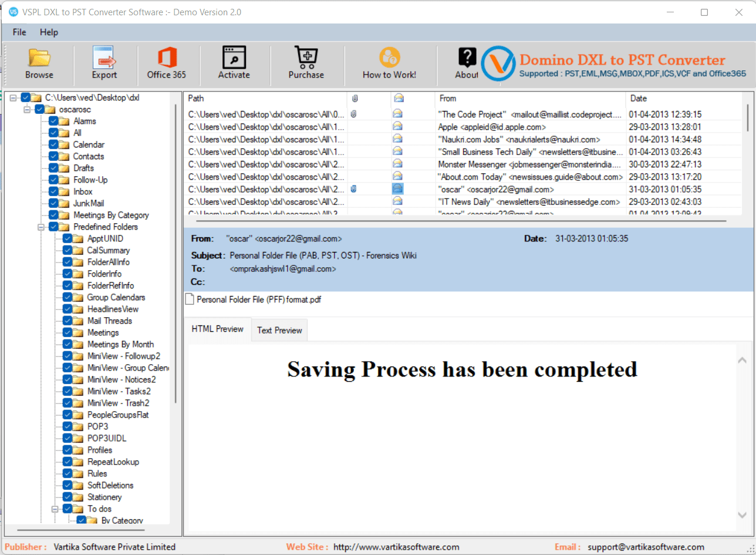The width and height of the screenshot is (756, 555).
Task: Click the VSPL title bar app icon
Action: [x=13, y=12]
